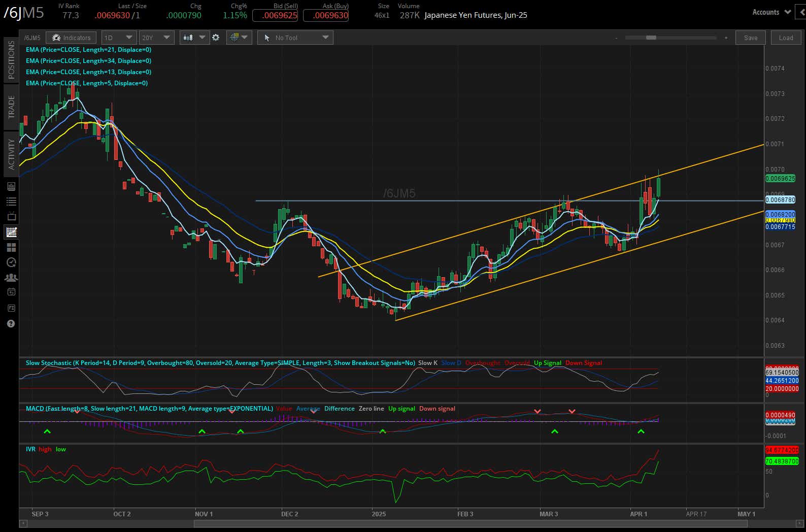806x532 pixels.
Task: Click the Slow D legend label
Action: (x=451, y=363)
